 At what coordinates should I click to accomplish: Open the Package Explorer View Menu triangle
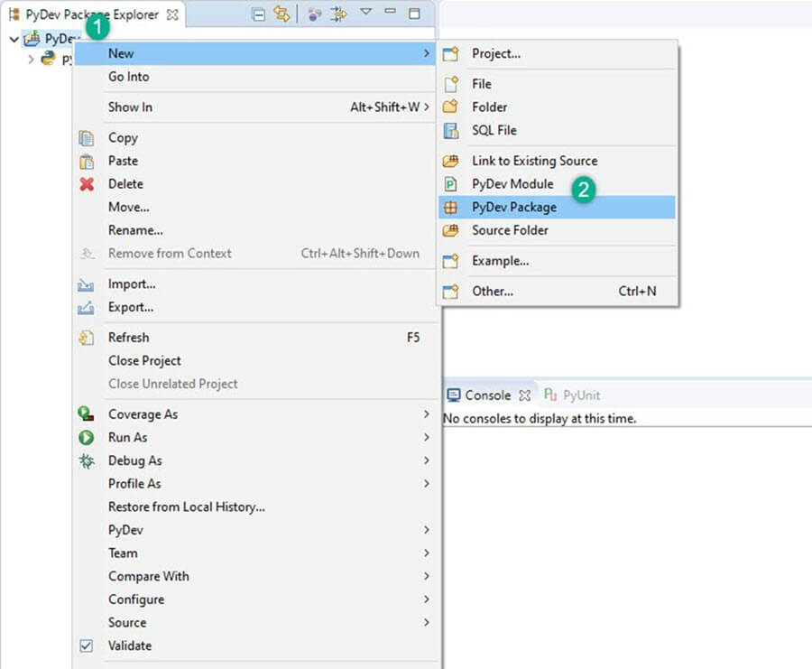click(365, 13)
